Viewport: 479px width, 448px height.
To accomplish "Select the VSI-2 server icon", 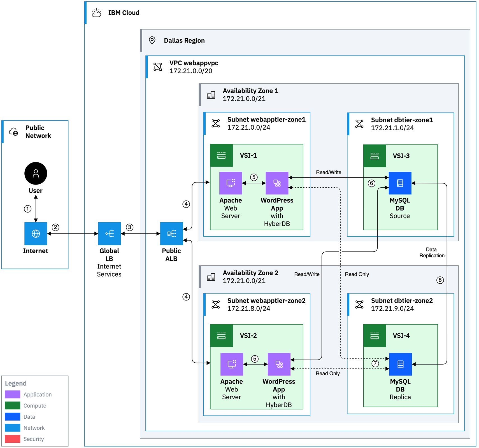I will (221, 336).
